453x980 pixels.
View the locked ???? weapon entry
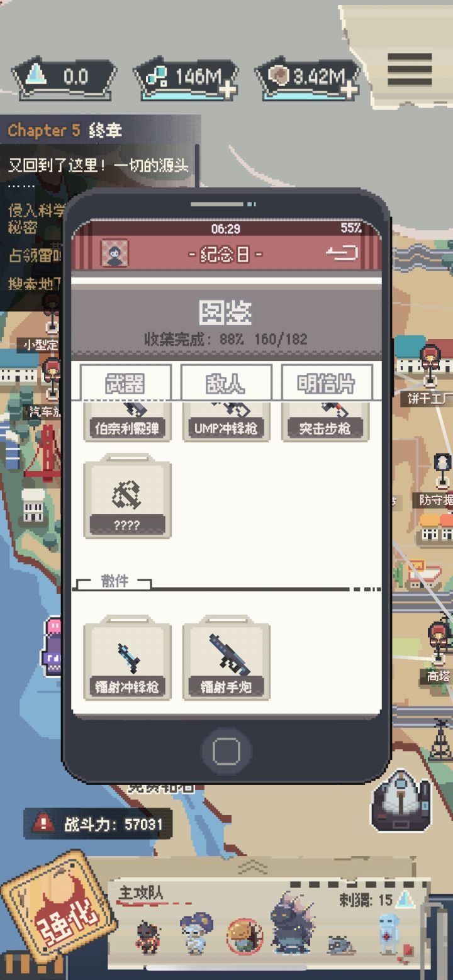[128, 497]
